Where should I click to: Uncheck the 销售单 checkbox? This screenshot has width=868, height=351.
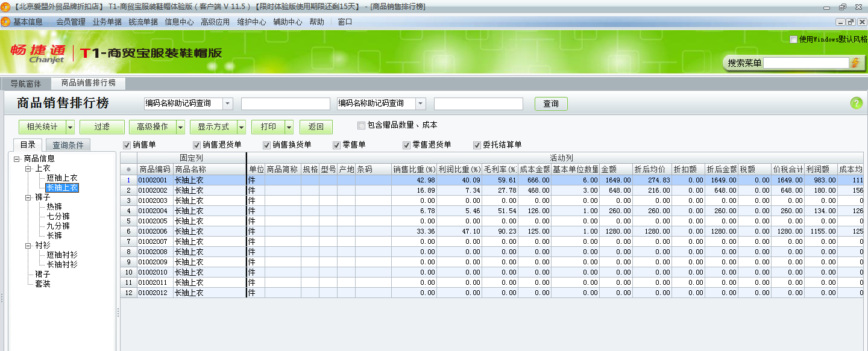(x=126, y=144)
